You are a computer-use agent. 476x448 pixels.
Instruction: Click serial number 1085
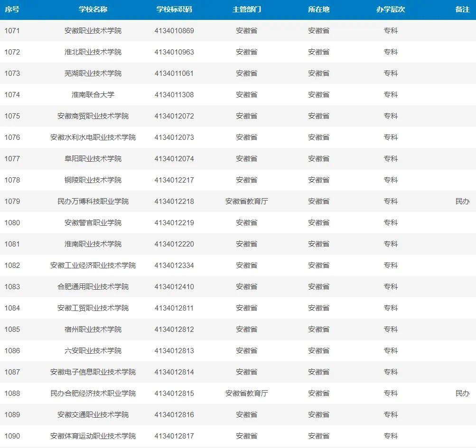tap(12, 329)
